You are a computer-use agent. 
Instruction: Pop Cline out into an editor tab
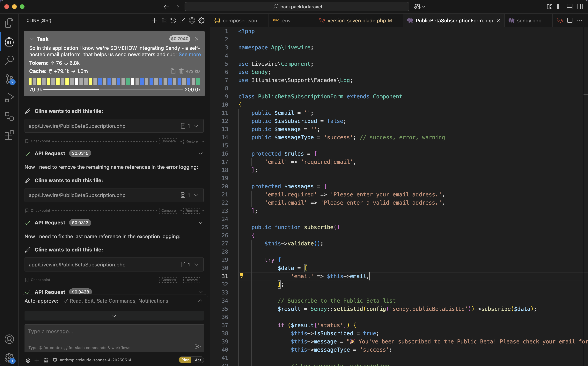[x=183, y=21]
